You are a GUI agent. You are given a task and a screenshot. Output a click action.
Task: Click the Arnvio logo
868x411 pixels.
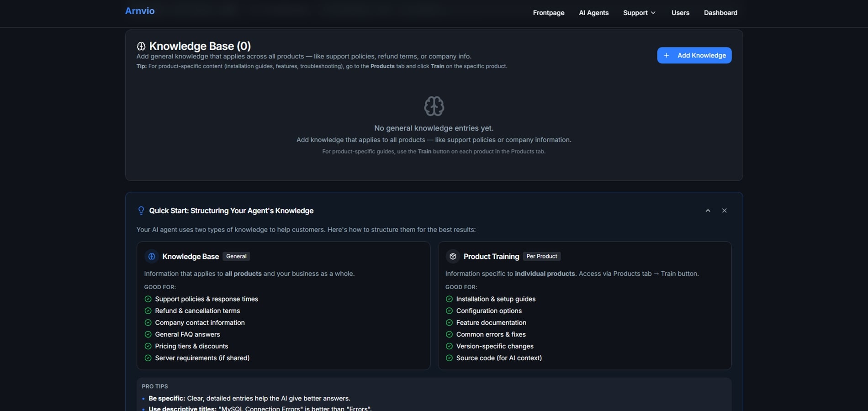click(x=140, y=11)
